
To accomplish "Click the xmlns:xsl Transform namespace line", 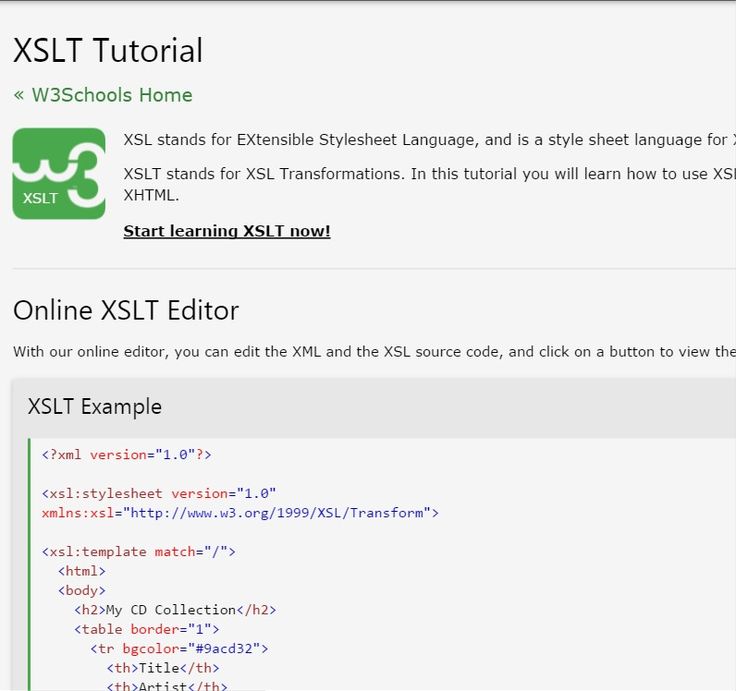I will click(x=240, y=513).
